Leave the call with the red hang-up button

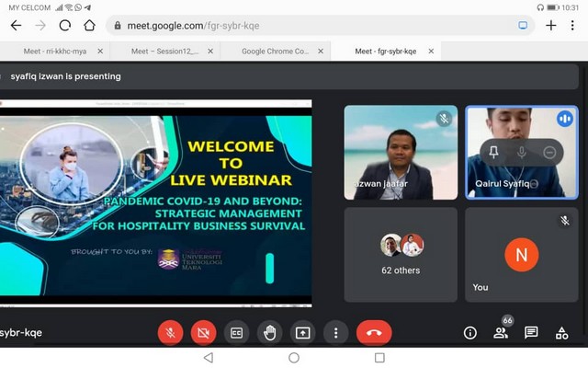pos(374,332)
